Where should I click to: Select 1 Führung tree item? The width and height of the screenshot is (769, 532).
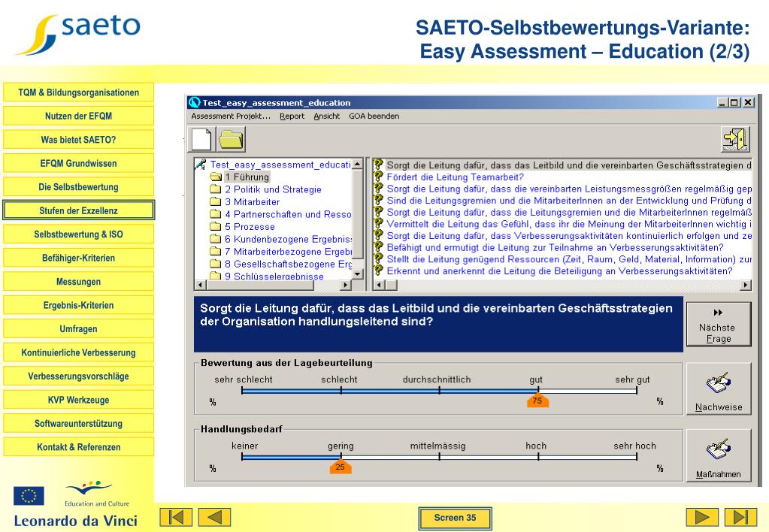point(247,177)
